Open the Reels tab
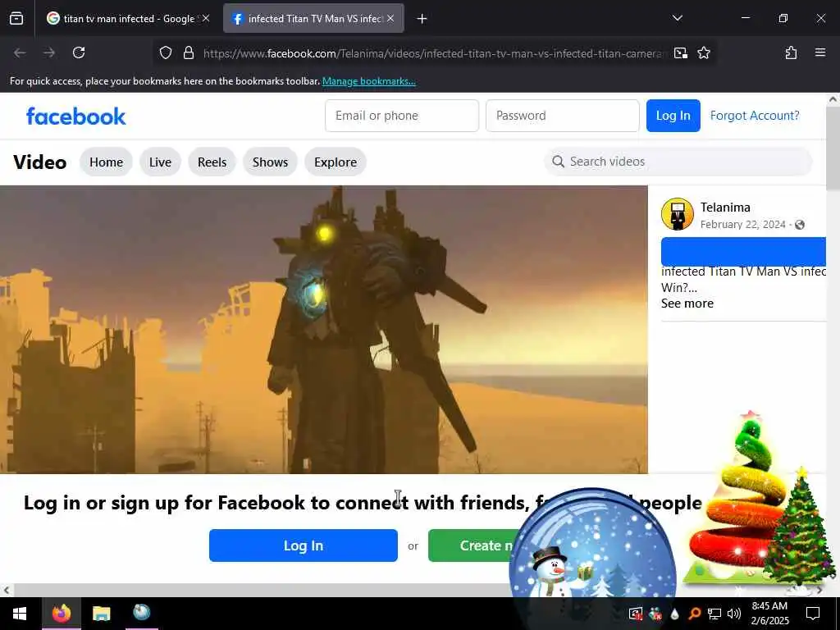This screenshot has width=840, height=630. click(212, 162)
